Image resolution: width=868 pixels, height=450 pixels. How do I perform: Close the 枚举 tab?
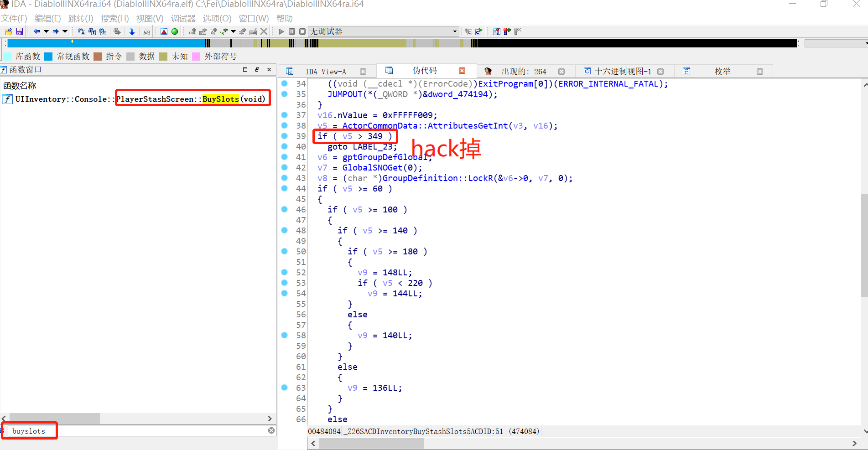(760, 72)
